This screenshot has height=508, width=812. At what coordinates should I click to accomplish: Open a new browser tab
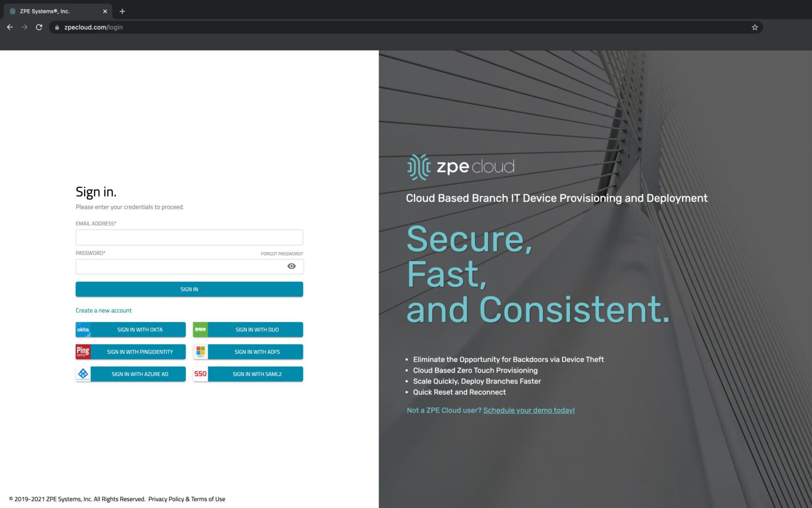click(122, 11)
